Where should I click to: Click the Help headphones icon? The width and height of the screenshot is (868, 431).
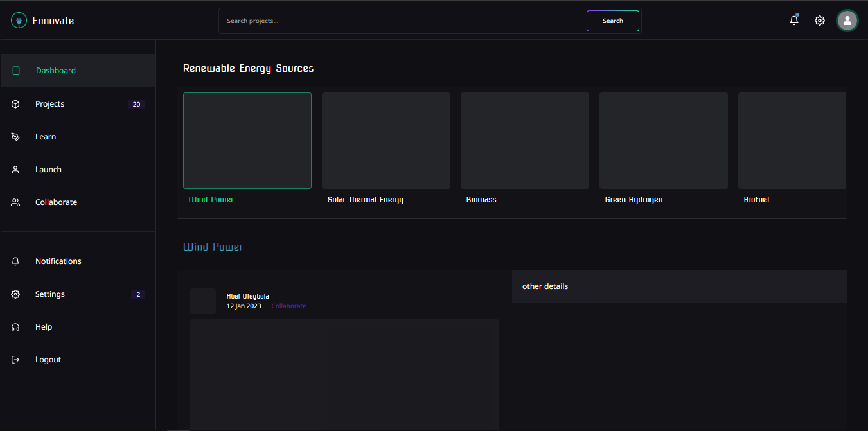(16, 327)
